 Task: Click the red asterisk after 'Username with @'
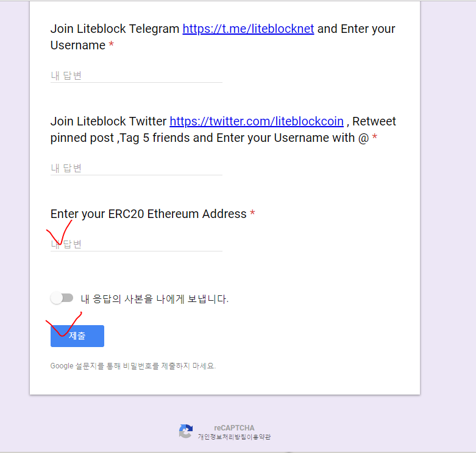click(375, 137)
